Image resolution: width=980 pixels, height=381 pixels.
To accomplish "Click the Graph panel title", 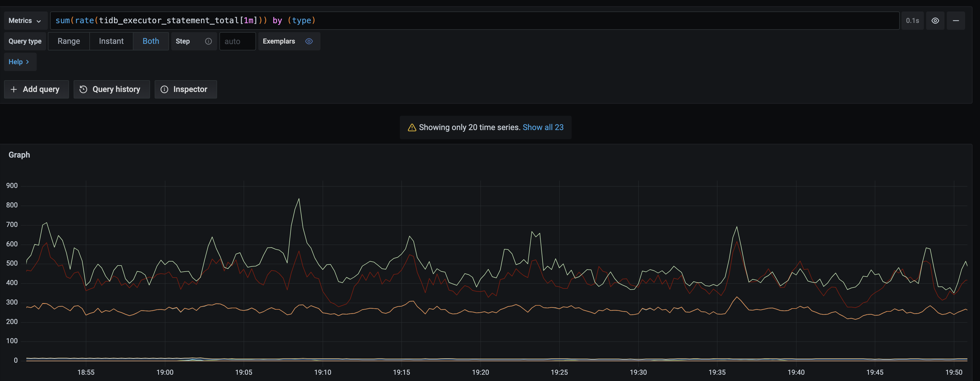I will pos(19,154).
